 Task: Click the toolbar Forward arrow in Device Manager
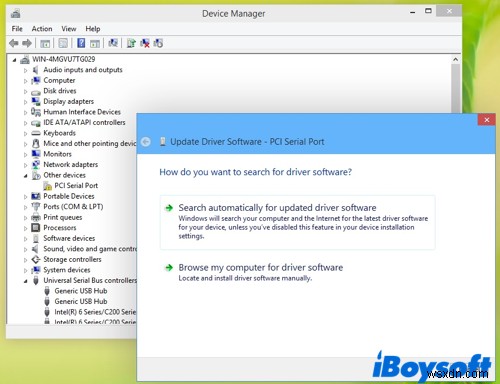(x=27, y=43)
